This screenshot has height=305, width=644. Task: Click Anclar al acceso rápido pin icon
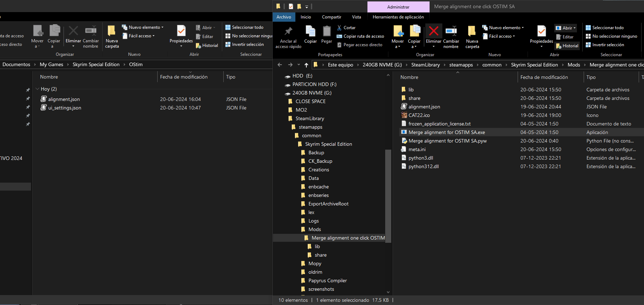(x=288, y=31)
